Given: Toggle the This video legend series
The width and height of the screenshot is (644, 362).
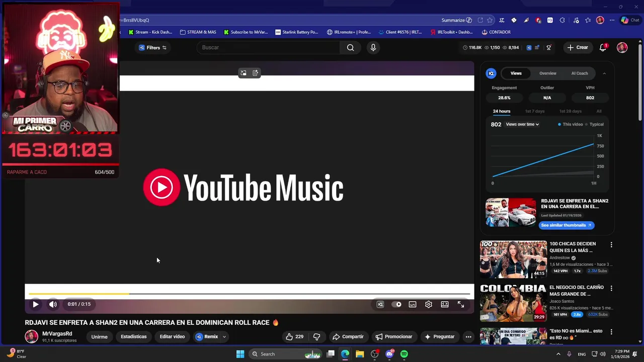Looking at the screenshot, I should [x=570, y=124].
